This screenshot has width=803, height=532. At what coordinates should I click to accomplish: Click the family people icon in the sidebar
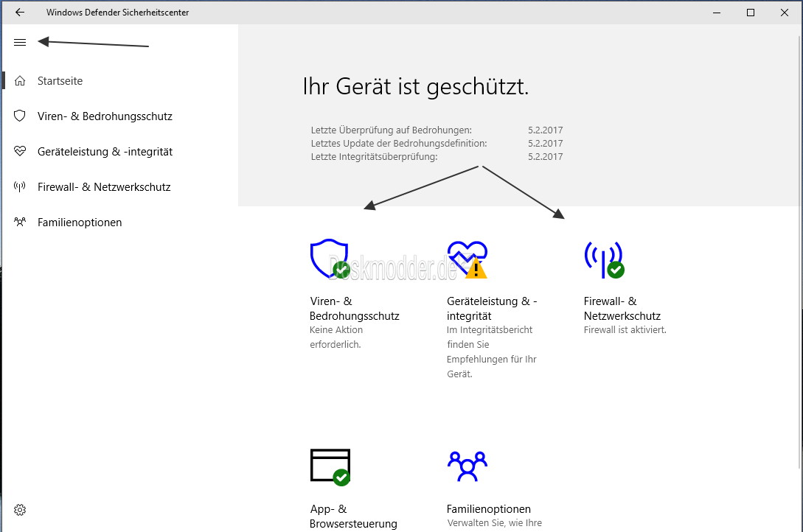tap(20, 222)
